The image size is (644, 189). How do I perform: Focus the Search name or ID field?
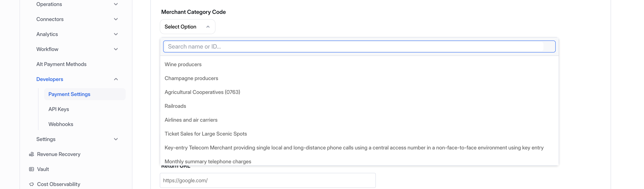click(x=355, y=46)
